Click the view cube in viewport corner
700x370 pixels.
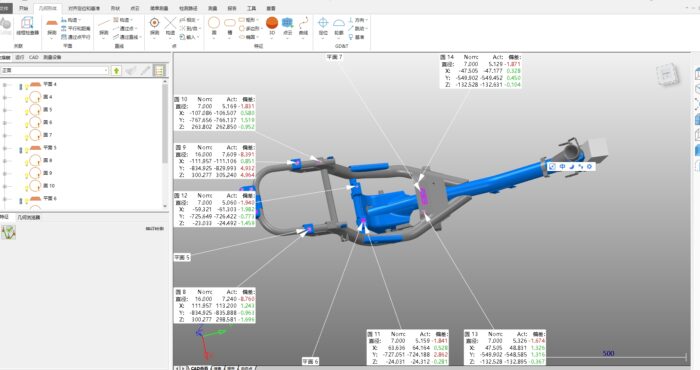667,75
